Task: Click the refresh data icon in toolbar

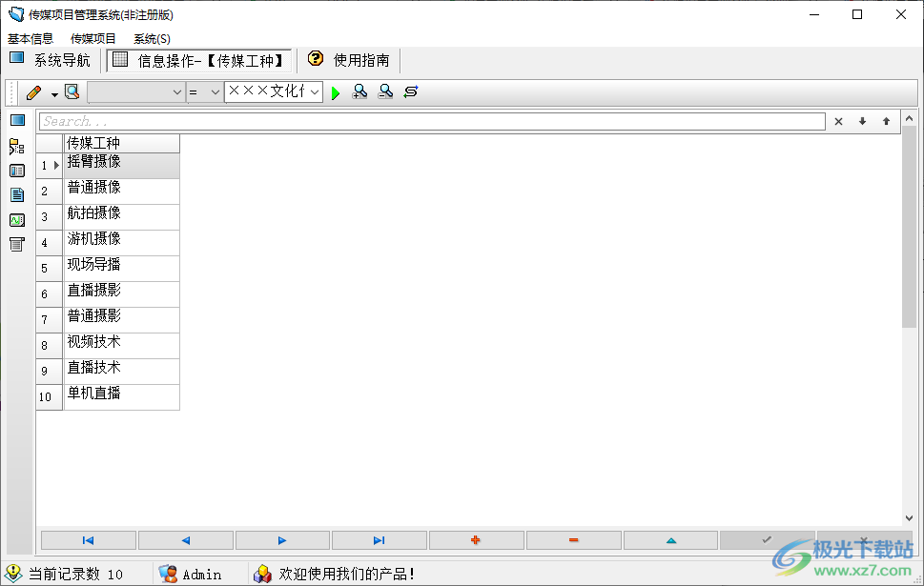Action: point(411,92)
